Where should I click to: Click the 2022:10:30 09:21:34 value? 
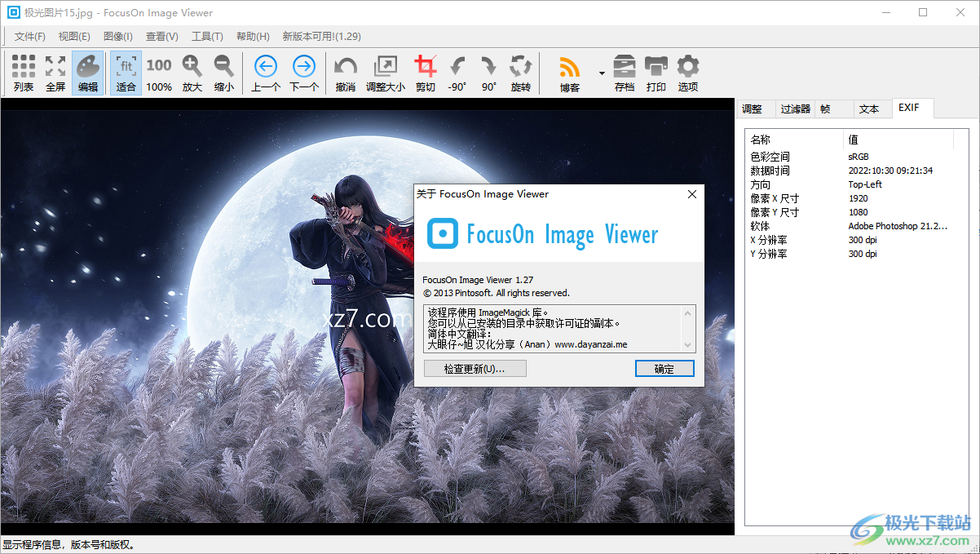(x=890, y=171)
